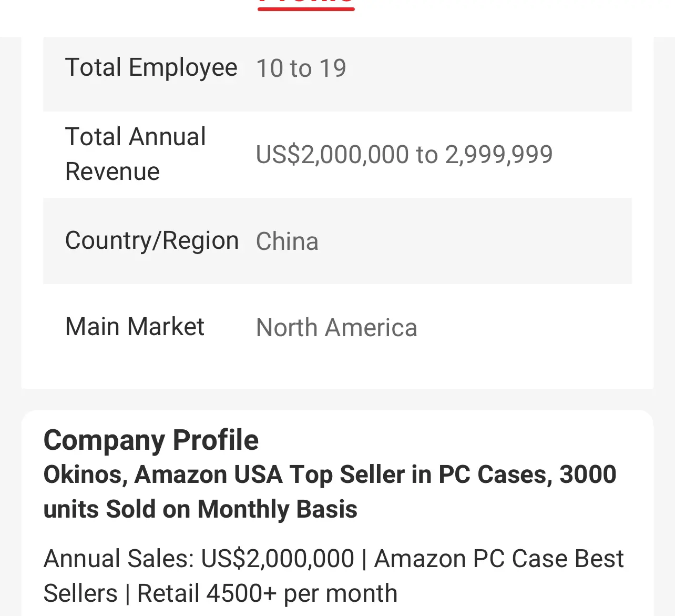This screenshot has width=675, height=616.
Task: Click the Total Annual label text
Action: pos(135,137)
